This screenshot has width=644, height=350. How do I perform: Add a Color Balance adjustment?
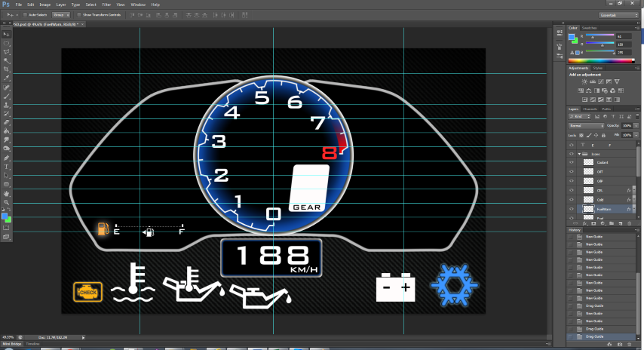tap(588, 91)
